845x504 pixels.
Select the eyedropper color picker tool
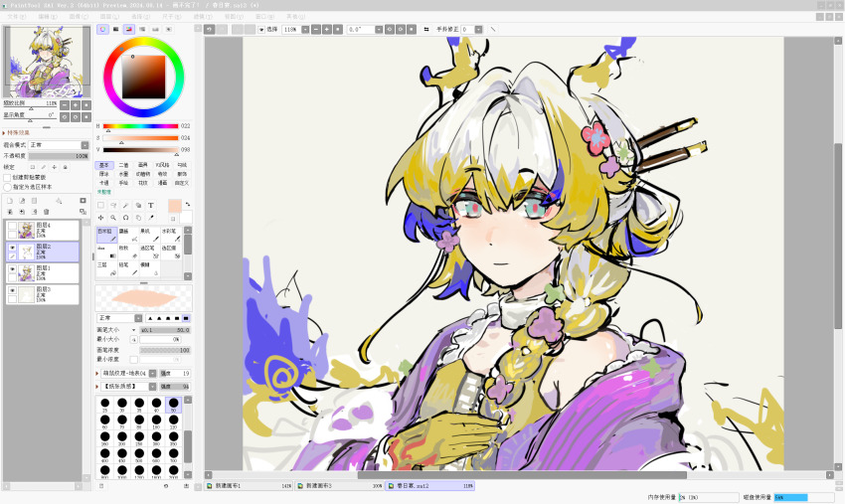151,218
